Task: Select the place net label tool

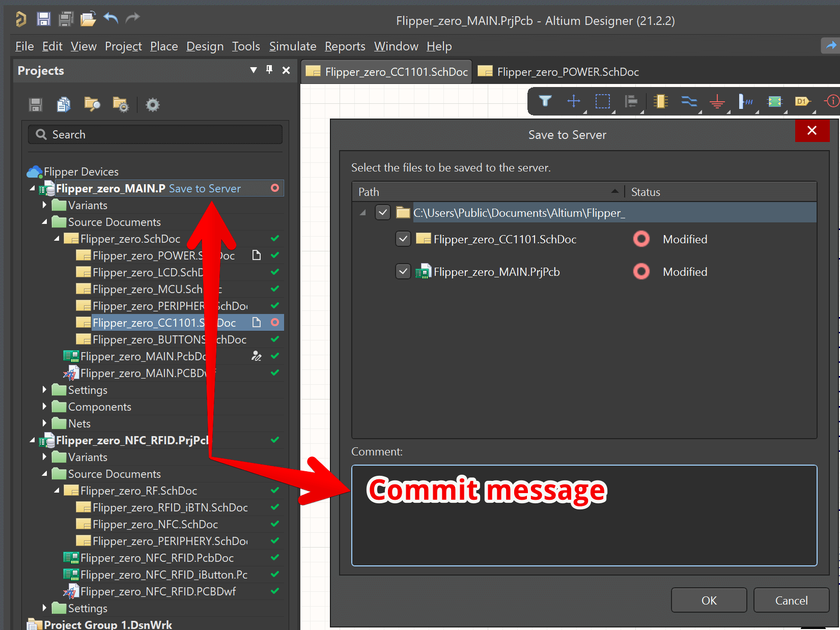Action: (746, 101)
